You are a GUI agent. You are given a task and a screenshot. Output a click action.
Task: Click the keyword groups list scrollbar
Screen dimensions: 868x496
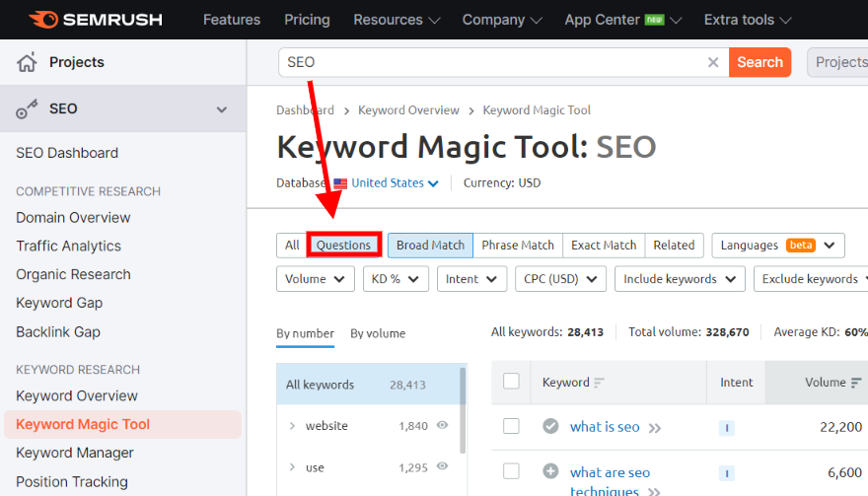point(463,410)
